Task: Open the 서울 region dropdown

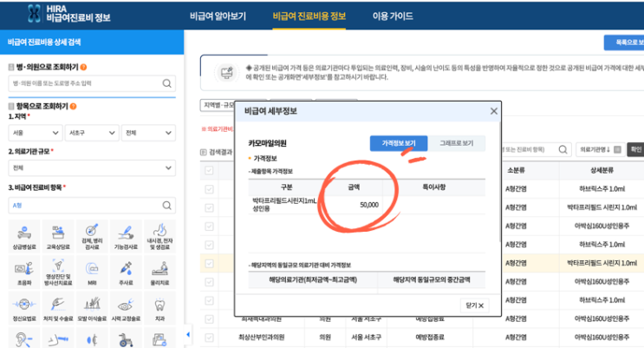Action: pos(36,133)
